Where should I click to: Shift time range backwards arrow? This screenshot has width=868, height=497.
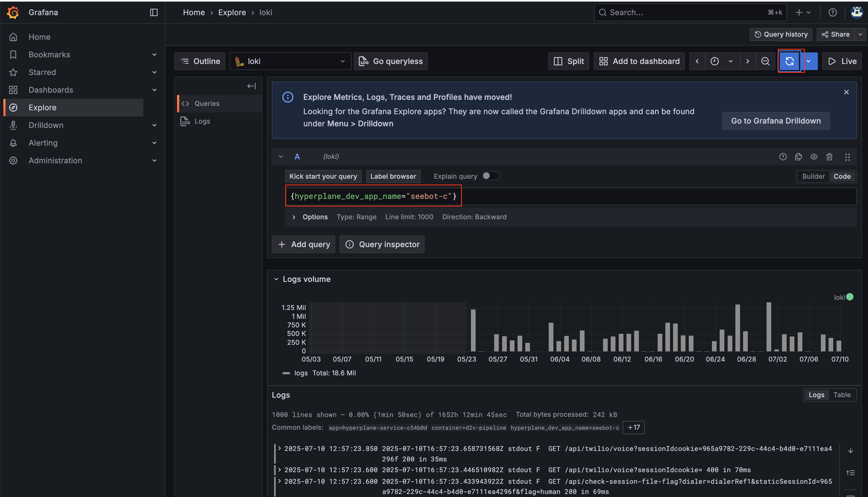click(x=697, y=61)
